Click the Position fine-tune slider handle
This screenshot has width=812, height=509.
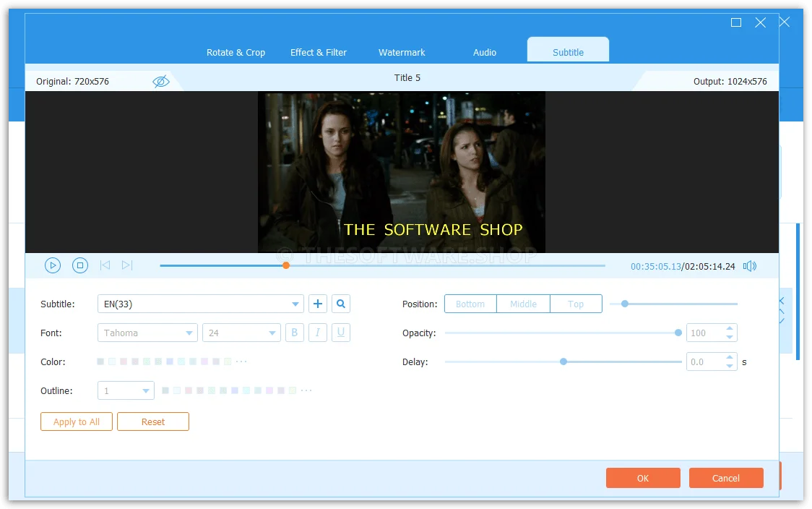pos(625,304)
